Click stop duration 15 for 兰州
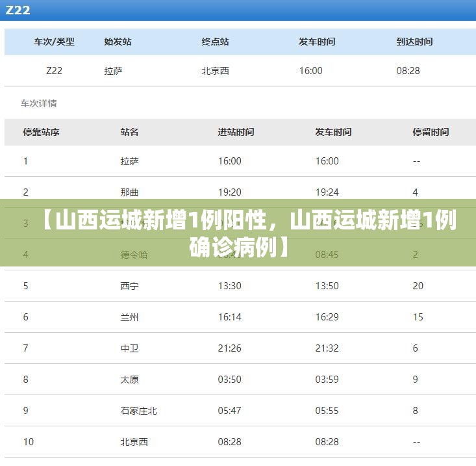The width and height of the screenshot is (476, 466). click(x=418, y=317)
